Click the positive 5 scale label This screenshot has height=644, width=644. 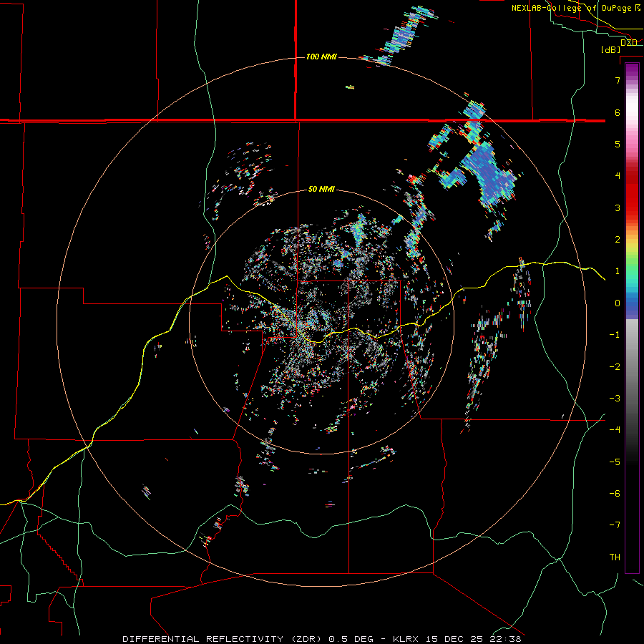pyautogui.click(x=618, y=144)
